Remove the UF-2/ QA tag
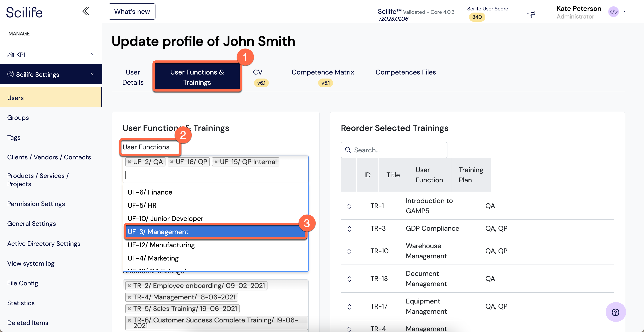The height and width of the screenshot is (332, 644). (129, 162)
